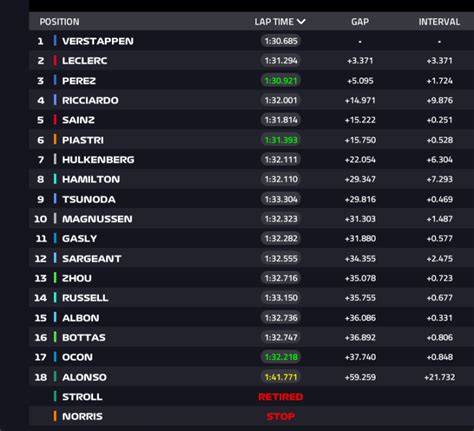Click Sainz's 1:31.814 lap time badge
This screenshot has height=431, width=474.
click(x=281, y=120)
